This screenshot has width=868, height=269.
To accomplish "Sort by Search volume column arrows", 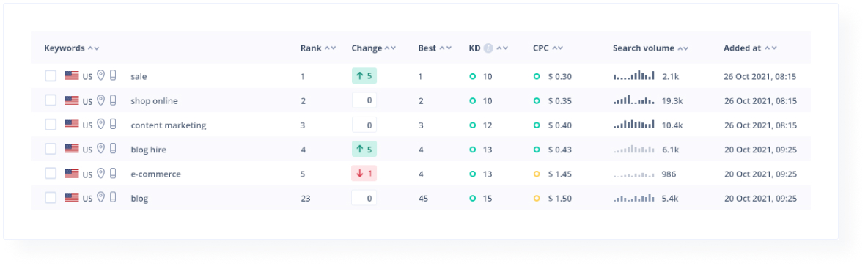I will pos(683,48).
